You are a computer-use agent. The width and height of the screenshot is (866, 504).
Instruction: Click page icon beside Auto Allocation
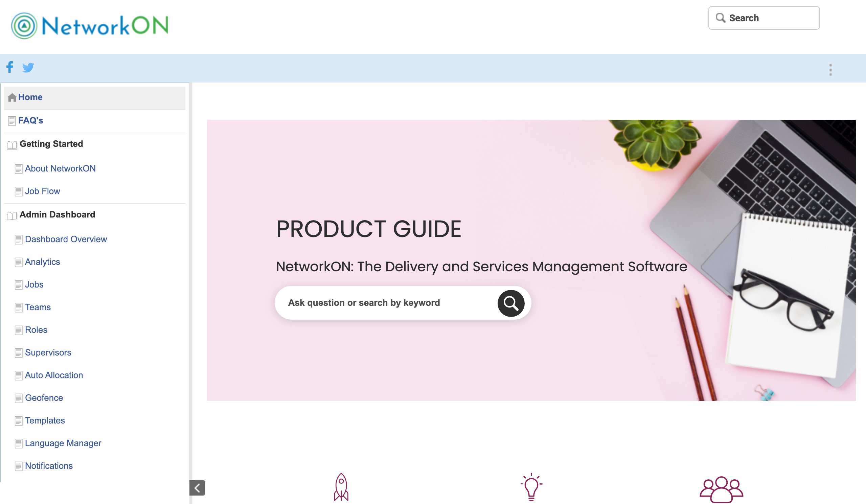(x=19, y=376)
